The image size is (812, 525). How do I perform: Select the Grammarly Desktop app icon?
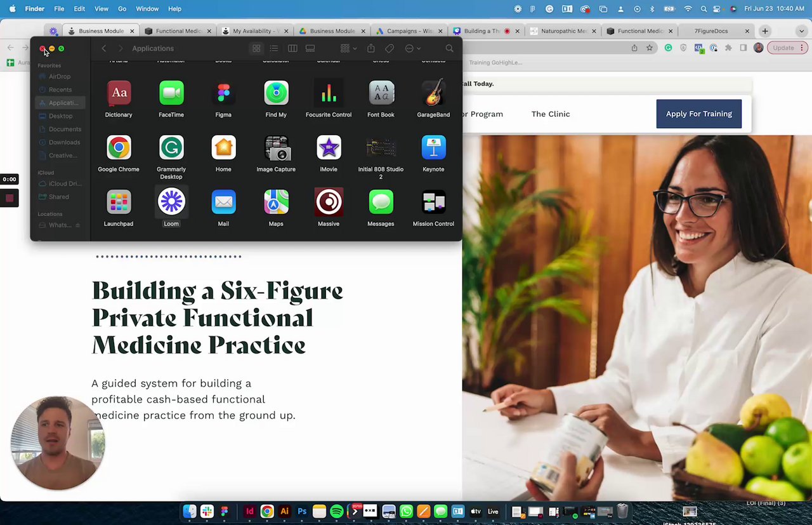(171, 148)
